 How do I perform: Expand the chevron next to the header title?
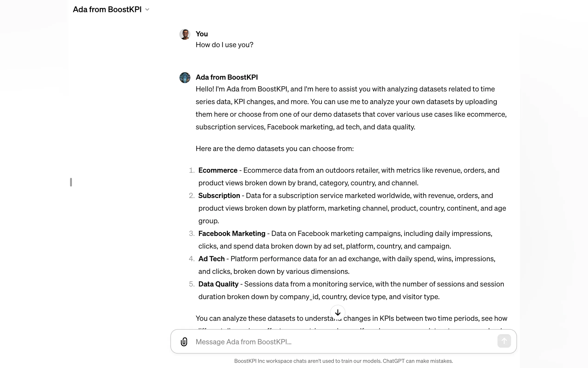[147, 10]
